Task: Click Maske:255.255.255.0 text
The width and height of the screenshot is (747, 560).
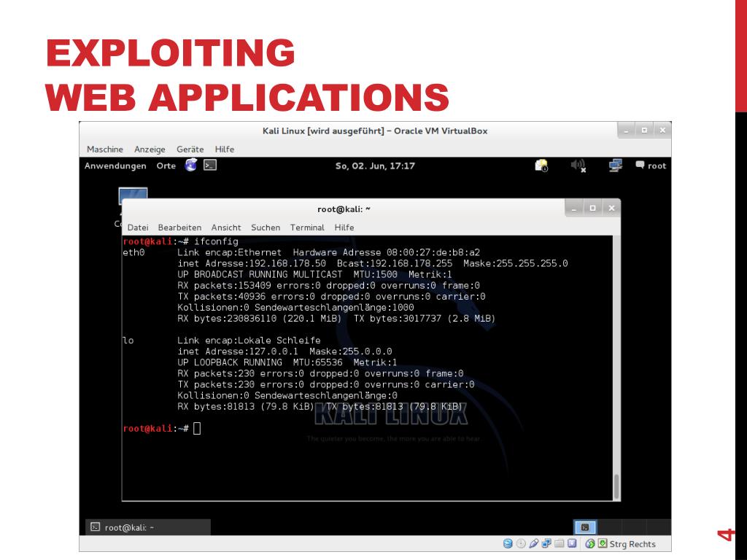Action: click(x=516, y=263)
